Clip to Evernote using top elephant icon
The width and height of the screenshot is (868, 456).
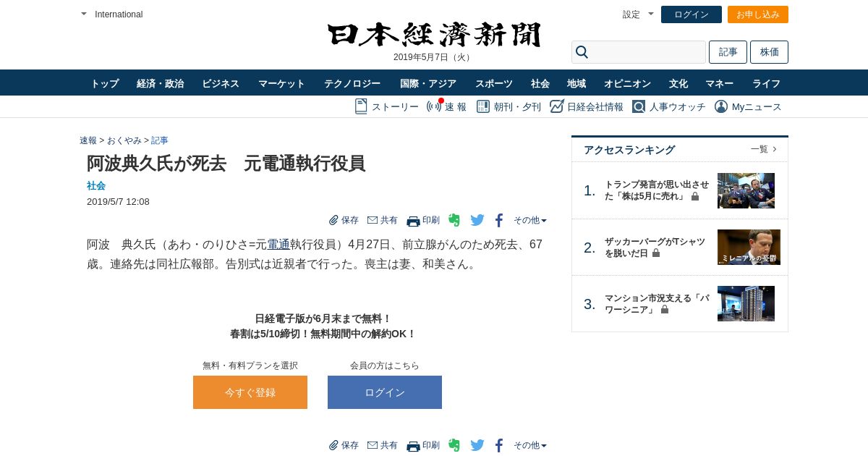click(x=454, y=220)
